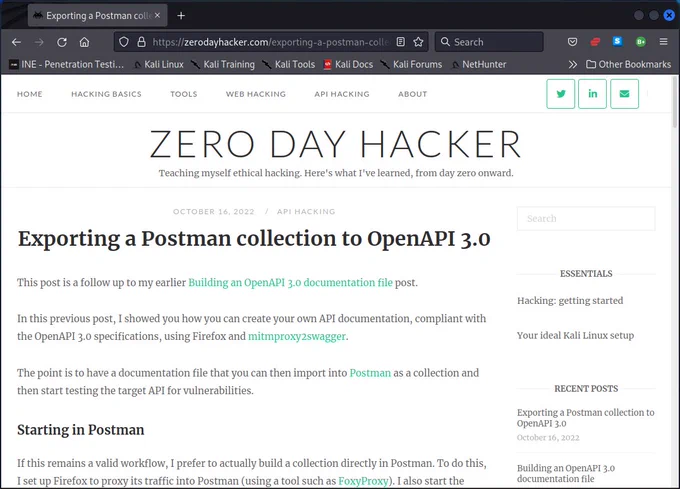680x489 pixels.
Task: Open the FoxyProxy link
Action: (x=363, y=481)
